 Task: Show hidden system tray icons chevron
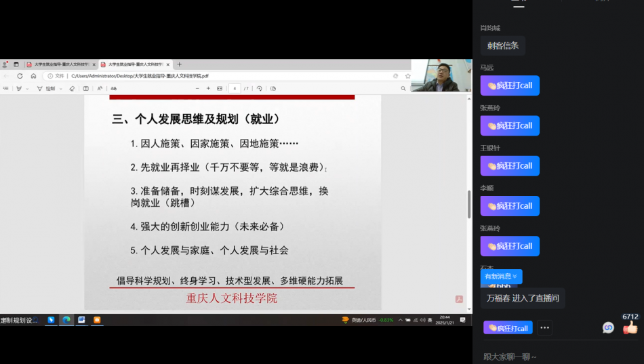[400, 320]
